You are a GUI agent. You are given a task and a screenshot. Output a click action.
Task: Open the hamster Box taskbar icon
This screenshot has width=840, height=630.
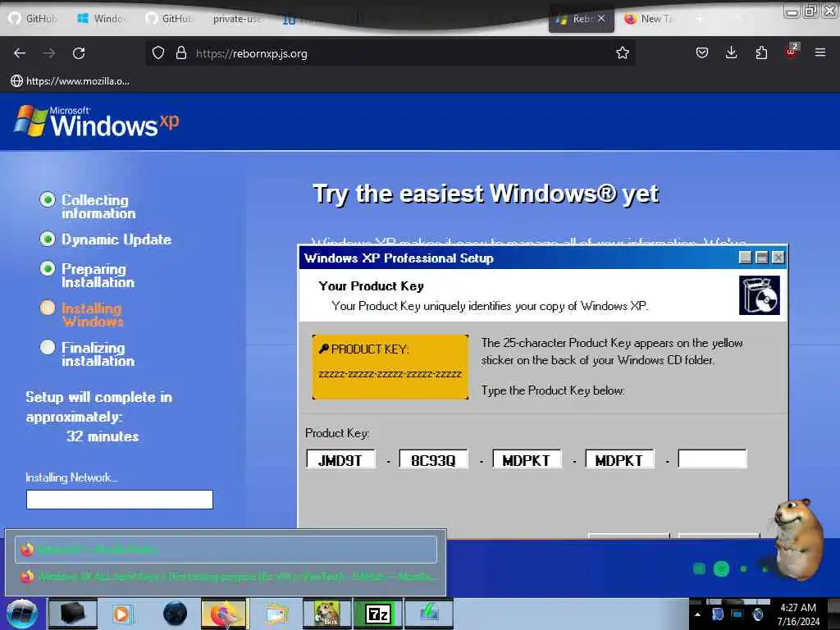point(326,614)
